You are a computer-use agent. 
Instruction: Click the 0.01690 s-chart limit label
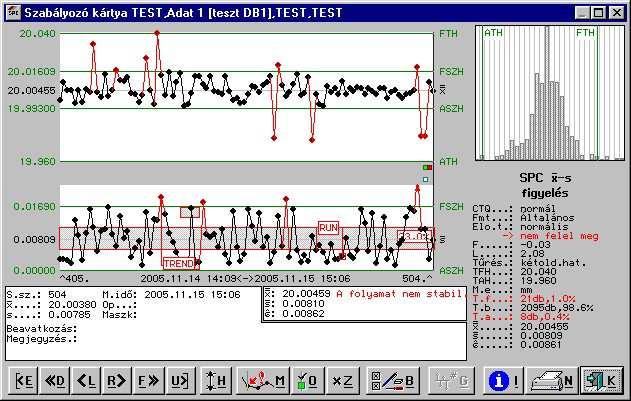tap(34, 207)
